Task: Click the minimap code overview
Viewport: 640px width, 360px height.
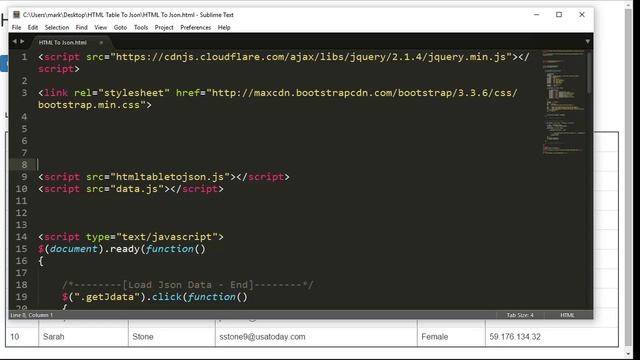Action: point(564,102)
